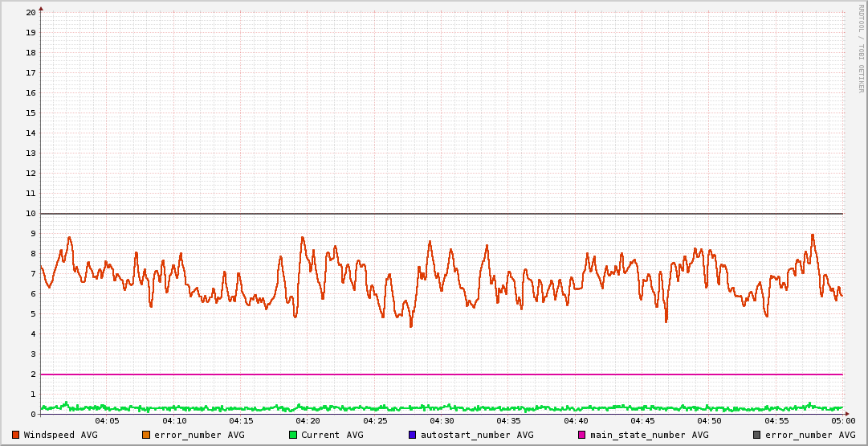Click the 15 value on the vertical axis

[x=31, y=113]
